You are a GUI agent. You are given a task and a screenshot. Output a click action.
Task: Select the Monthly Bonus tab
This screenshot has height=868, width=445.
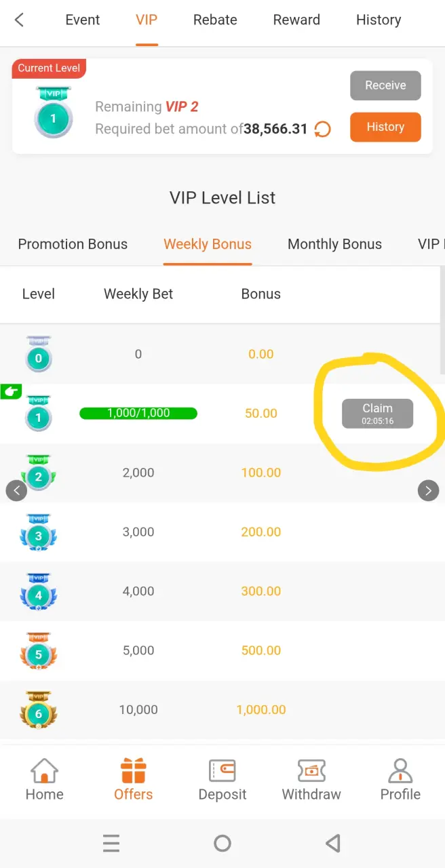coord(334,244)
